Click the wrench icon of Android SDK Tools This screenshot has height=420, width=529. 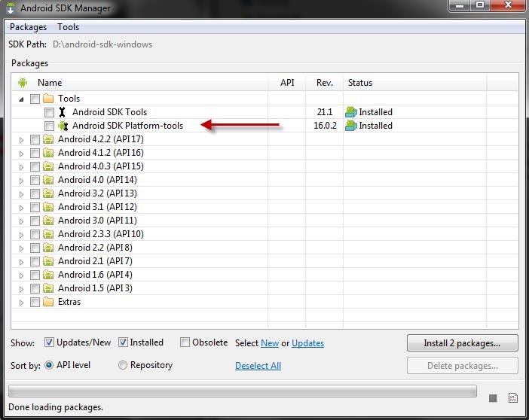tap(62, 112)
